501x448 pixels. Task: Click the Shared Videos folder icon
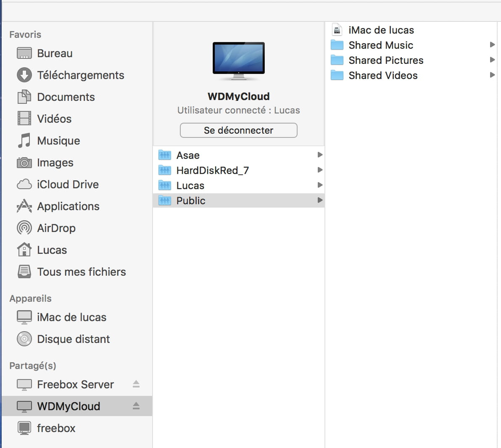(337, 75)
